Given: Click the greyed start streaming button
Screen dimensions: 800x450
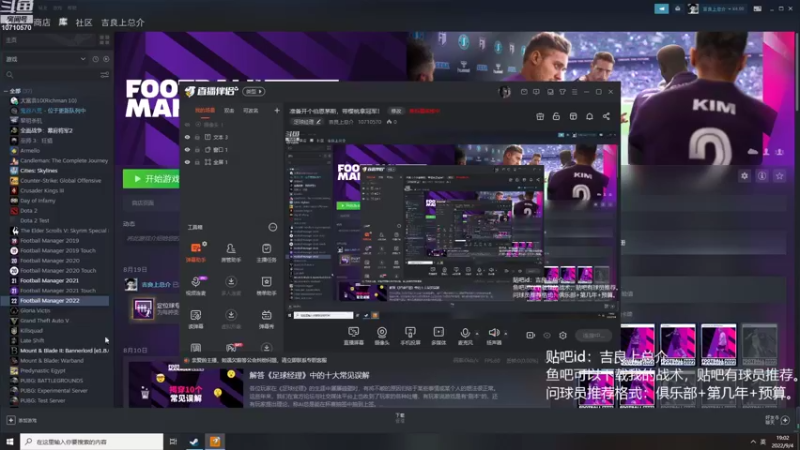Looking at the screenshot, I should pyautogui.click(x=593, y=335).
